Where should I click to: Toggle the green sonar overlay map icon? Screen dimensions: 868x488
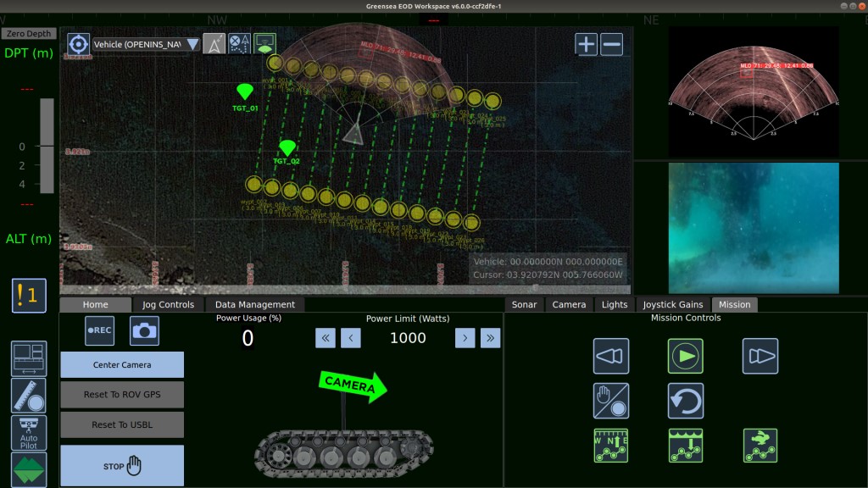265,44
